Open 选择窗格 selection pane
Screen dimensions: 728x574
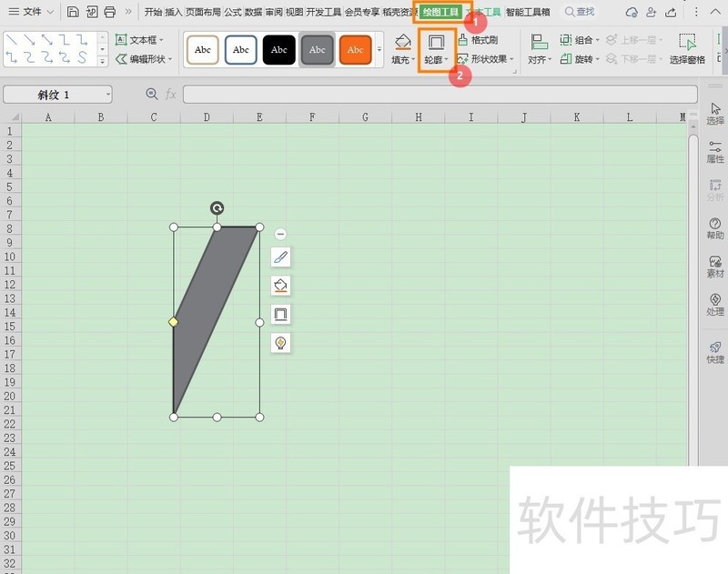(687, 49)
